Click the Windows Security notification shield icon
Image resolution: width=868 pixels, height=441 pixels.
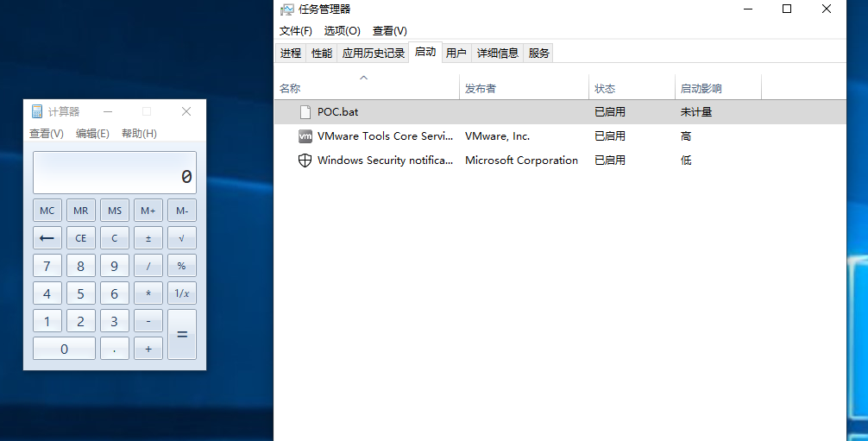305,161
